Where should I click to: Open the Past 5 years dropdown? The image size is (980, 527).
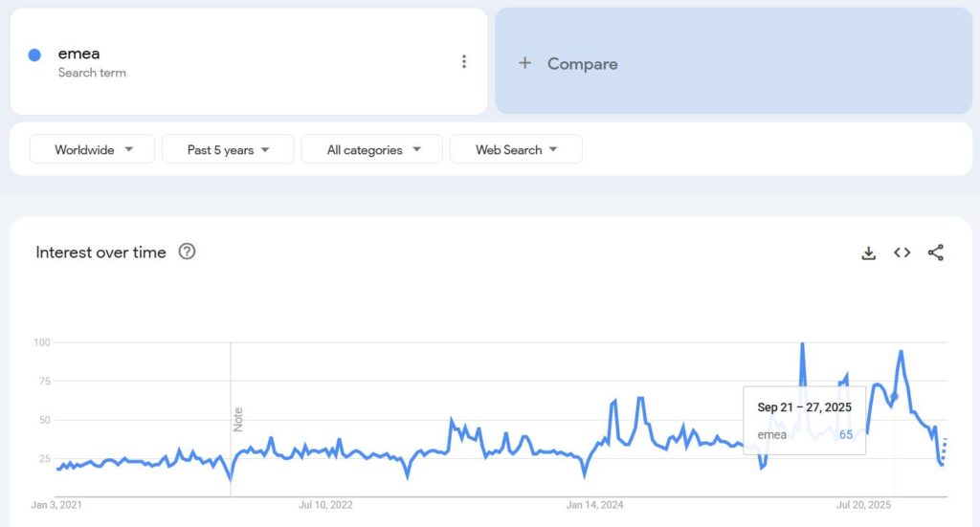coord(228,149)
